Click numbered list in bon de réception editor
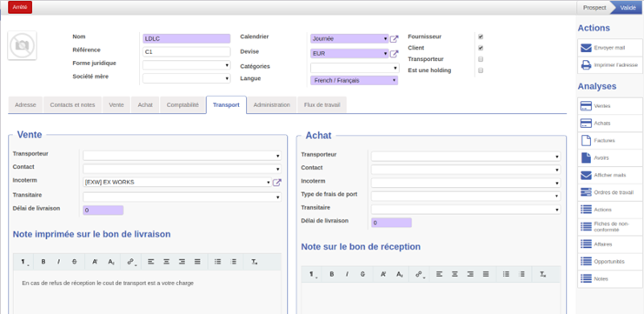Viewport: 644px width, 314px height. [522, 274]
